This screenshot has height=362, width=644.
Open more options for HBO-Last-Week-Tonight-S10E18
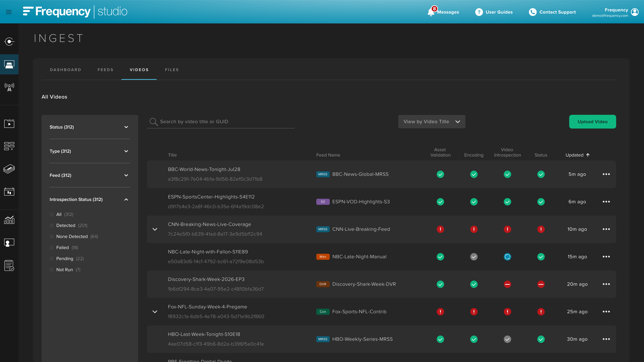click(x=606, y=339)
